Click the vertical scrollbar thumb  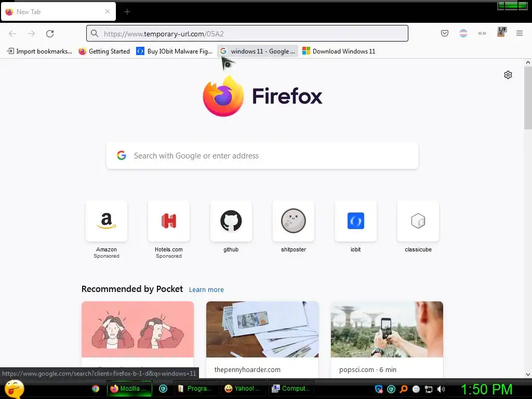pos(528,98)
